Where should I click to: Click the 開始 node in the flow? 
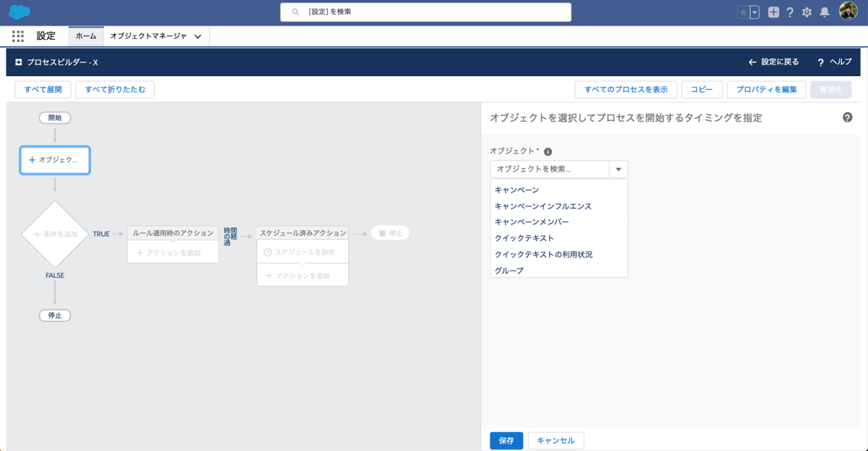pos(54,117)
